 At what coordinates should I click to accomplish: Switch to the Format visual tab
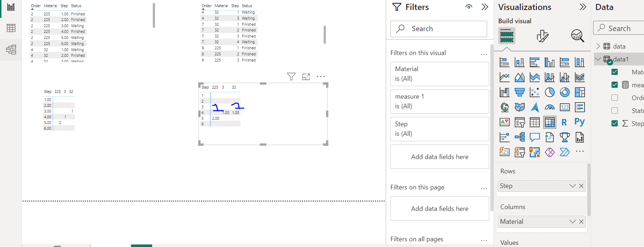tap(542, 36)
